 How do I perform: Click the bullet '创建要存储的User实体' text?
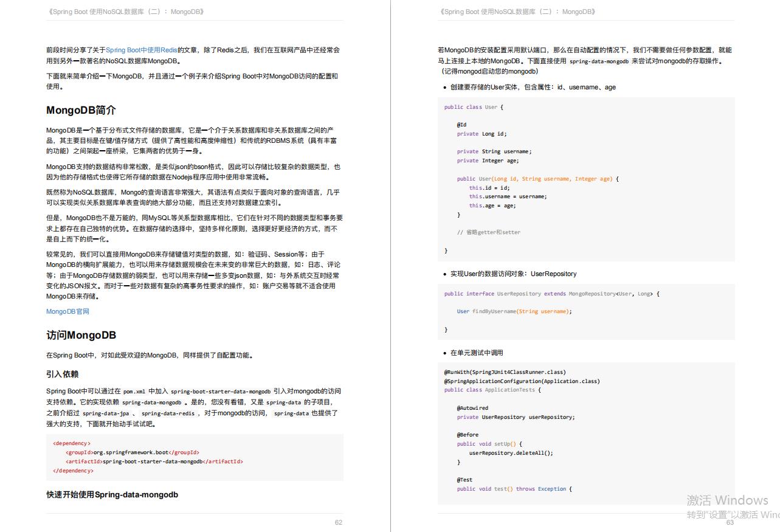[533, 87]
